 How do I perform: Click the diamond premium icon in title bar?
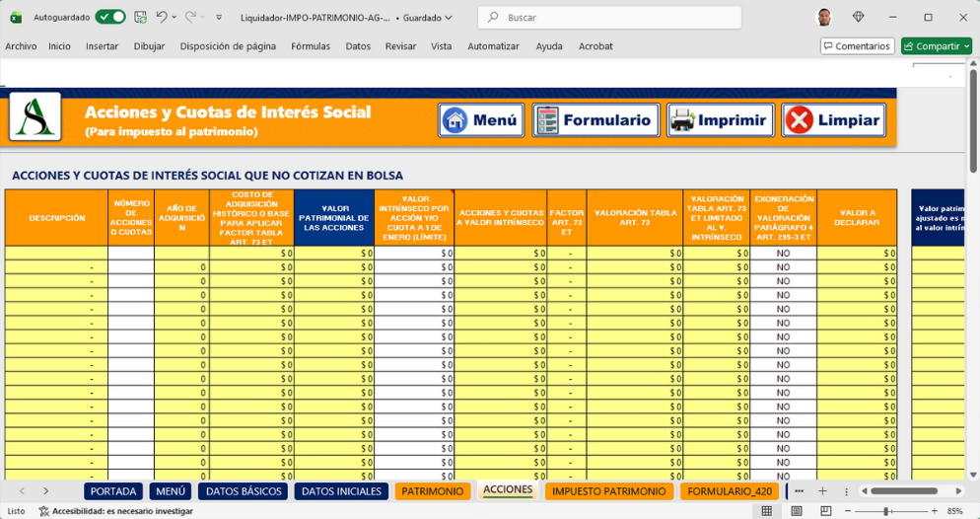pos(858,17)
